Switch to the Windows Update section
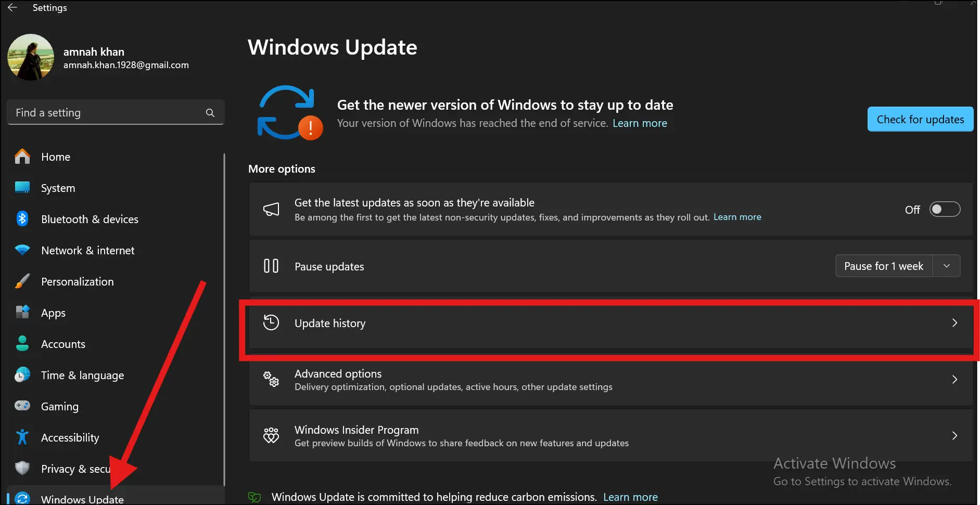Viewport: 980px width, 505px height. [82, 498]
